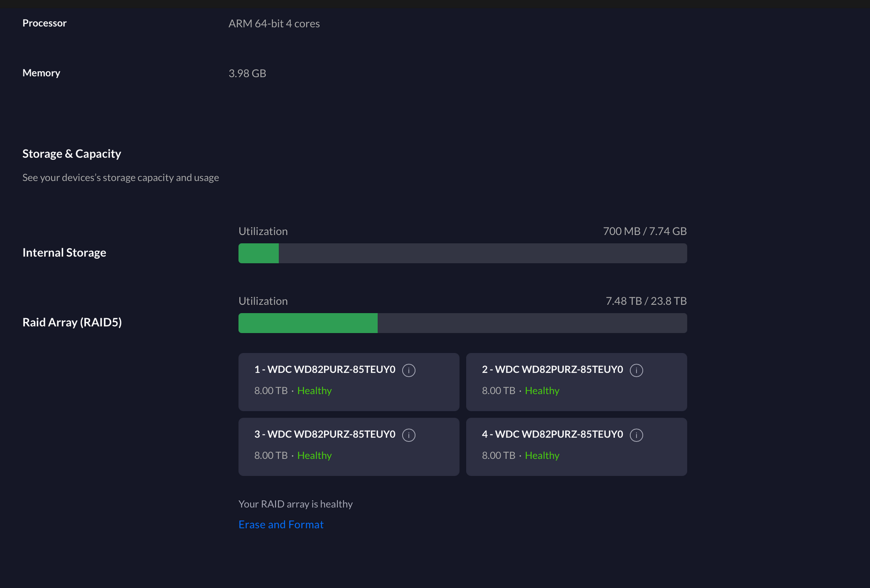
Task: Click Raid Array utilization bar
Action: click(462, 323)
